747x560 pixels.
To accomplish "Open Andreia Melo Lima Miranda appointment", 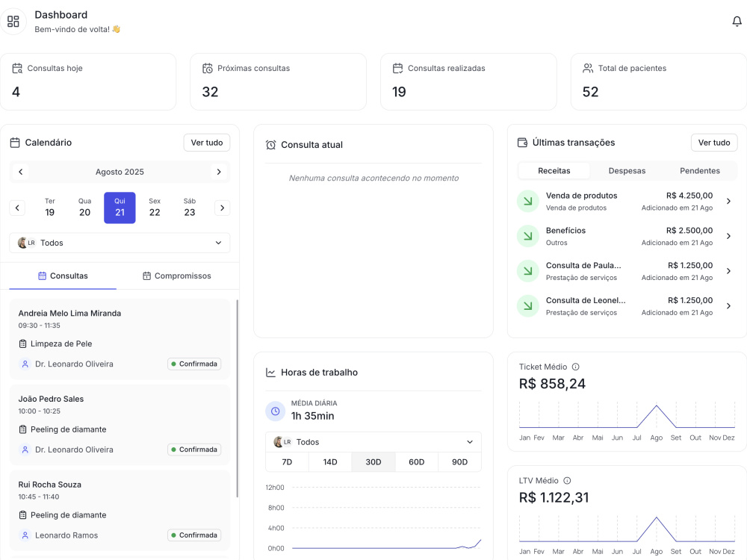I will [x=120, y=339].
